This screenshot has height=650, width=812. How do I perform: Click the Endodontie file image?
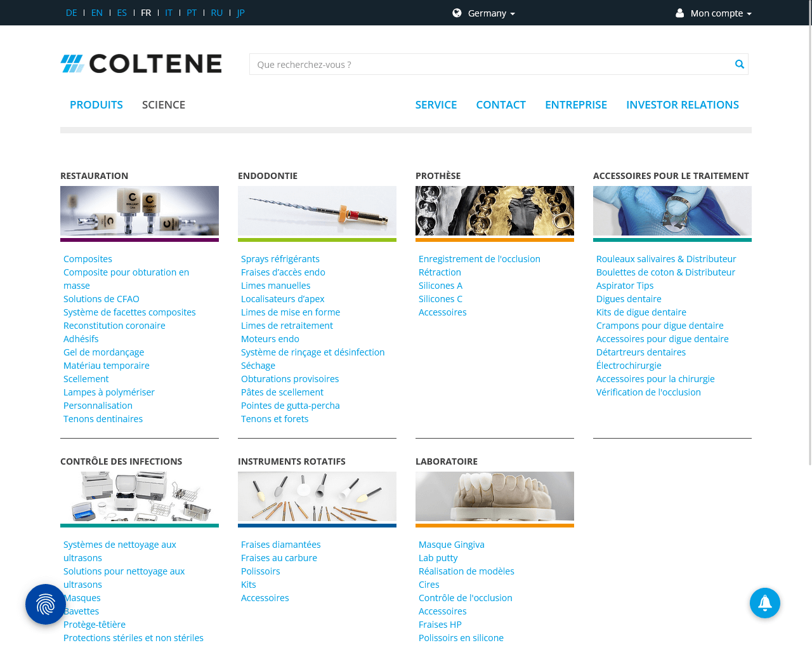[x=317, y=211]
